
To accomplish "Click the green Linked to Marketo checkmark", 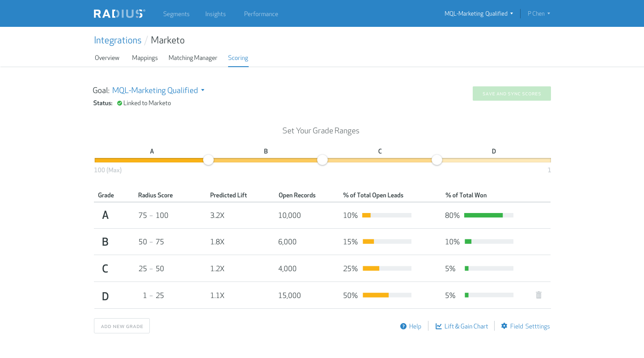I will coord(119,103).
